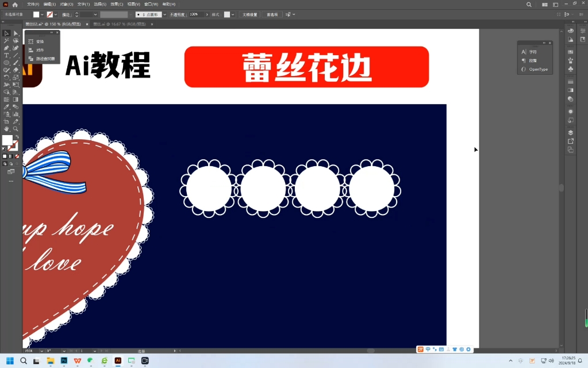The height and width of the screenshot is (368, 588).
Task: Select the Zoom tool
Action: pyautogui.click(x=16, y=129)
